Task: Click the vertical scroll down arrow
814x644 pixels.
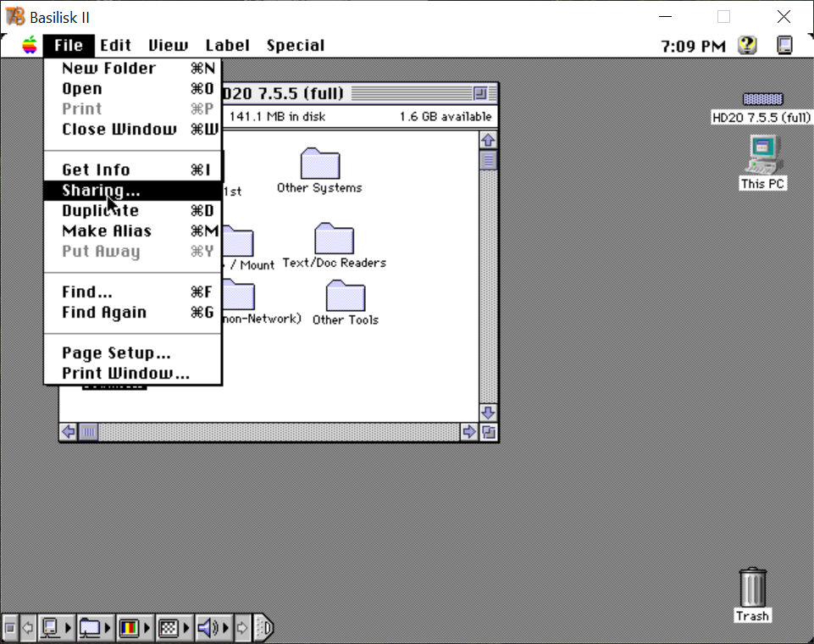Action: pos(488,413)
